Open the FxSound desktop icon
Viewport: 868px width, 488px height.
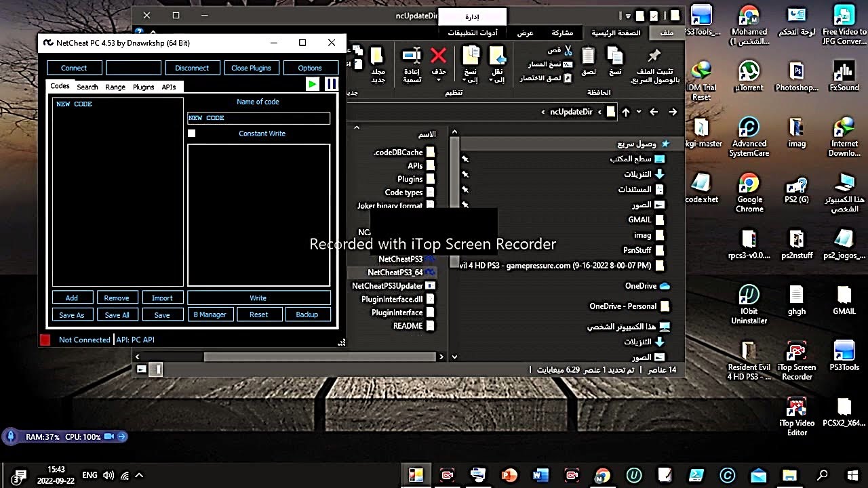click(x=844, y=75)
